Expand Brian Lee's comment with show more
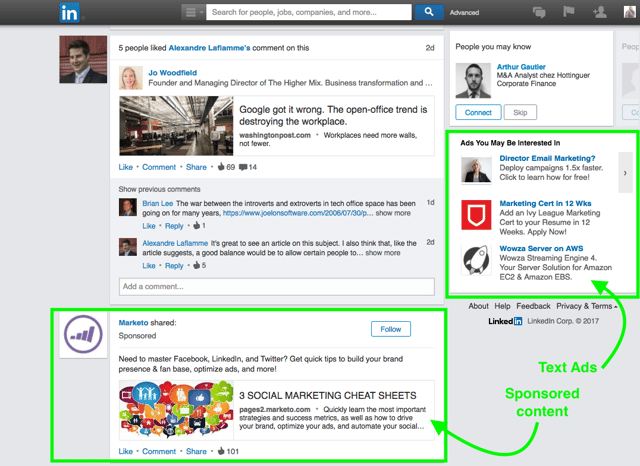The width and height of the screenshot is (640, 466). tap(393, 213)
